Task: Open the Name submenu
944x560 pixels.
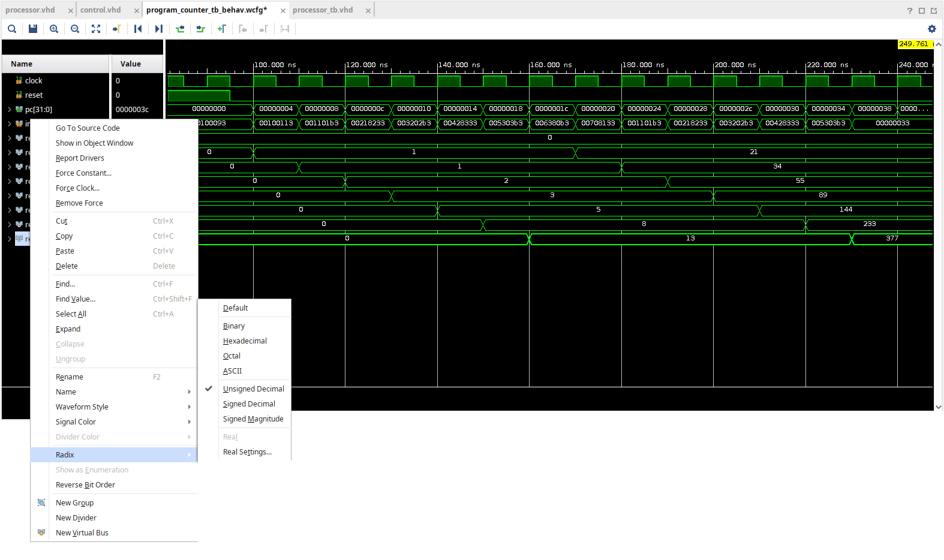Action: 114,392
